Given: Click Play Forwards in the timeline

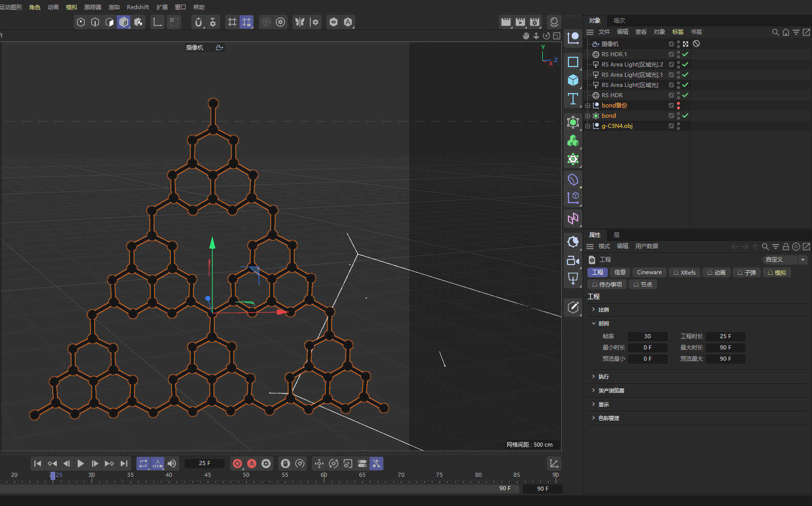Looking at the screenshot, I should coord(81,464).
